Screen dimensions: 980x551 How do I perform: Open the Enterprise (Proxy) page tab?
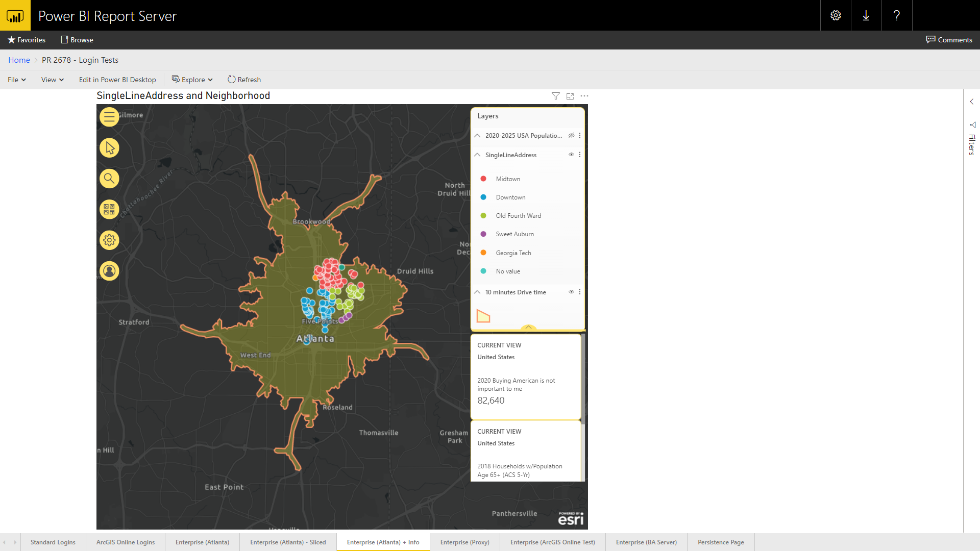[464, 542]
